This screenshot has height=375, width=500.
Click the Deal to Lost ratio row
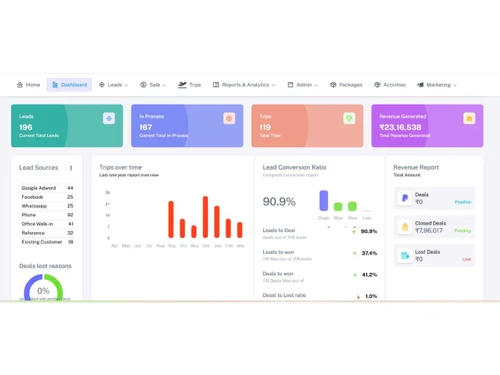(320, 296)
